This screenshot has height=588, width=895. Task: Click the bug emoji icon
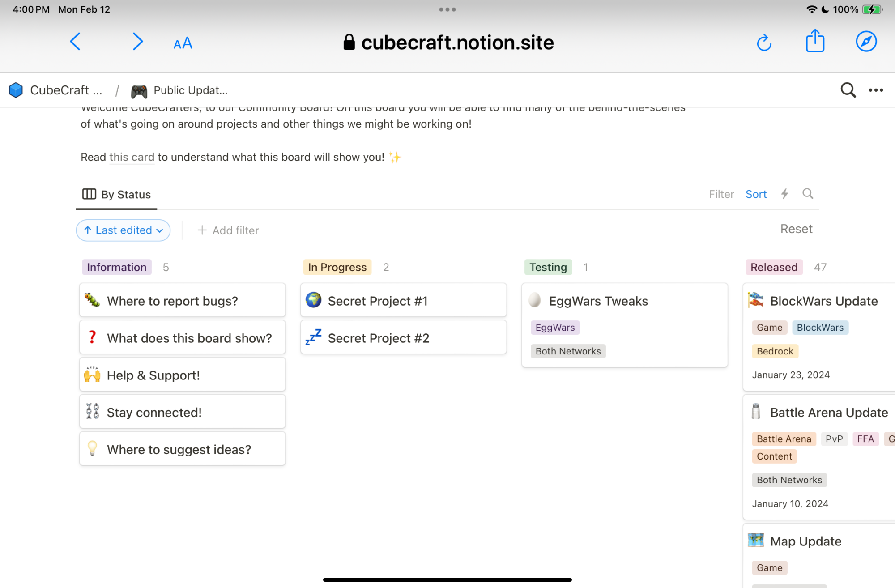pyautogui.click(x=92, y=300)
